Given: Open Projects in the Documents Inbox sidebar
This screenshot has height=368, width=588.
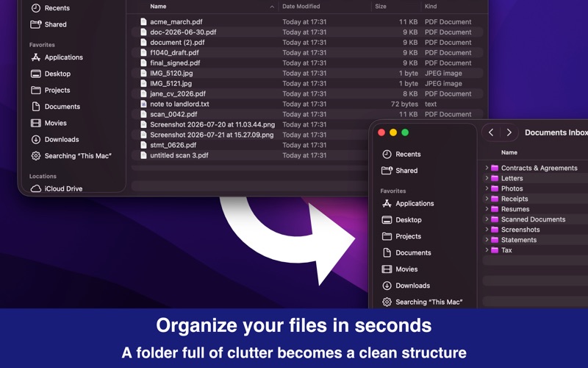Looking at the screenshot, I should 401,236.
